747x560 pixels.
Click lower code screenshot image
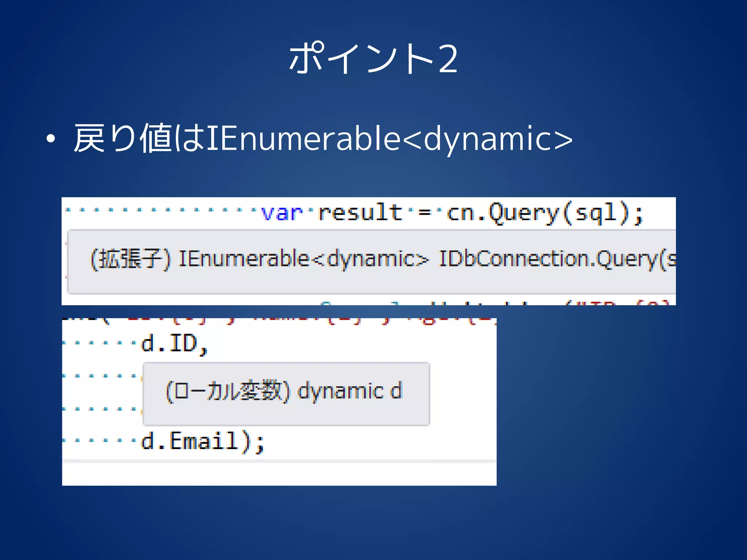click(x=279, y=401)
